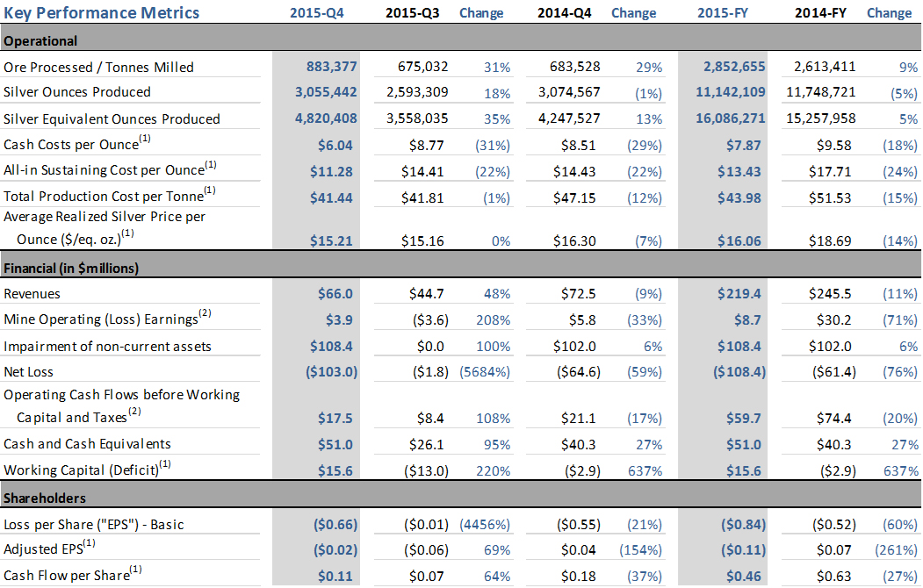Click the 16,086,271 full-year value
The height and width of the screenshot is (588, 923).
pos(730,118)
